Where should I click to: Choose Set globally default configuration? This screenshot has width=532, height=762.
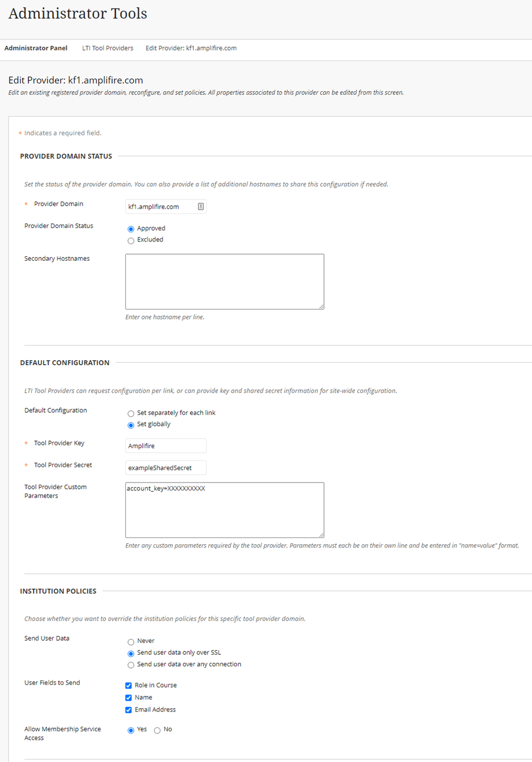[x=131, y=425]
